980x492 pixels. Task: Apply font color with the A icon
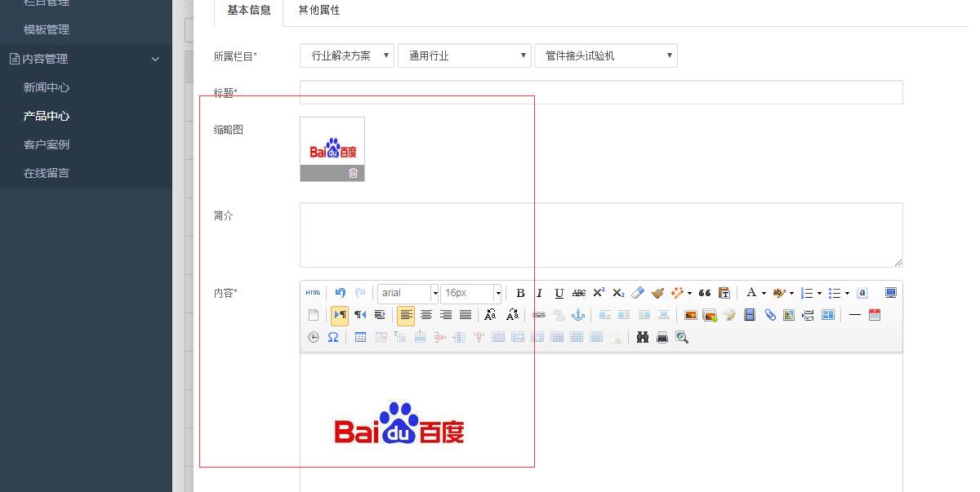click(751, 293)
